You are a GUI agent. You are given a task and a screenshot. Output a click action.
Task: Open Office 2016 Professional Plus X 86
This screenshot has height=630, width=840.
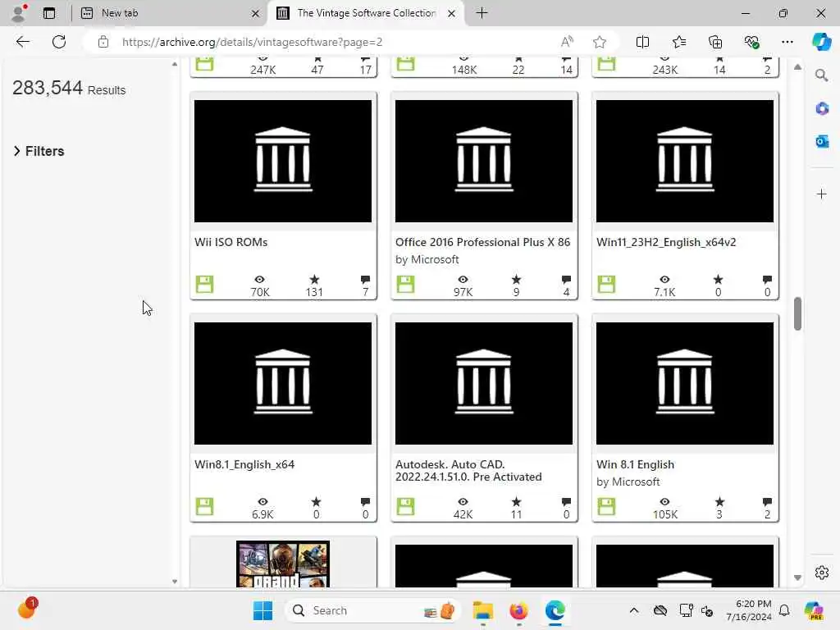[x=482, y=242]
